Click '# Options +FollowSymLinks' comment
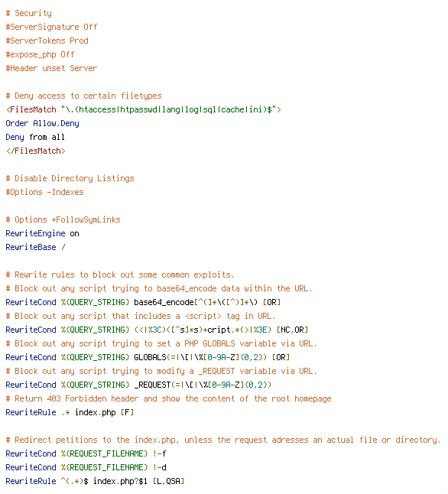The width and height of the screenshot is (448, 494). (63, 219)
